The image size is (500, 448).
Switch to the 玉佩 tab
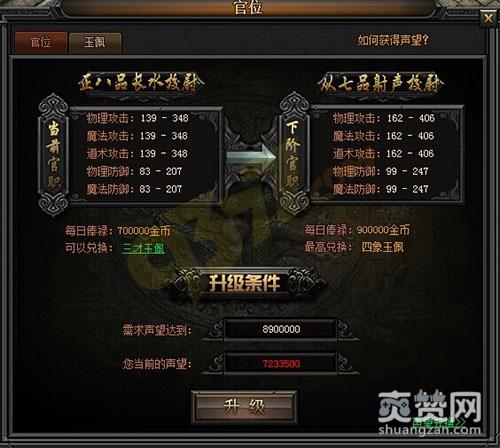click(95, 43)
